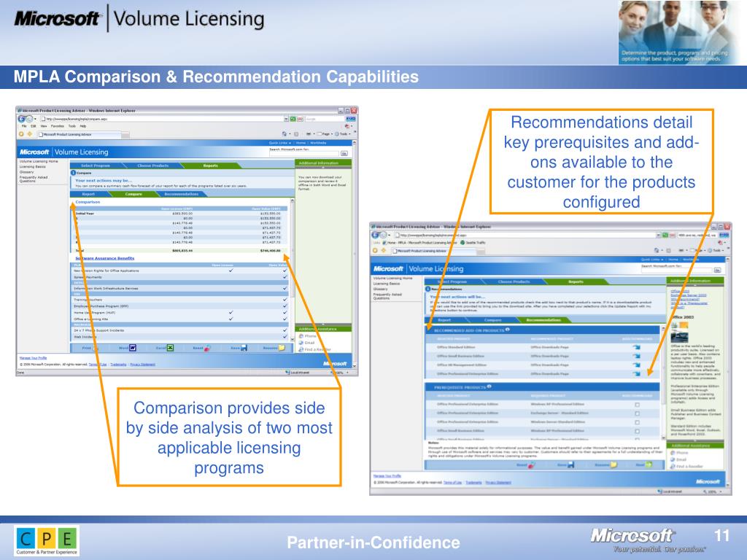
Task: Click Save disk icon in Recommendations window
Action: click(x=570, y=464)
